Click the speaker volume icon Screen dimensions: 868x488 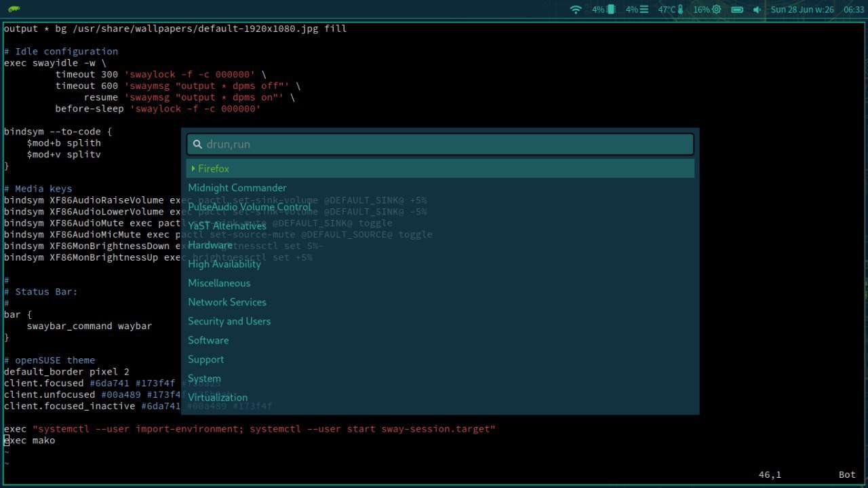pyautogui.click(x=757, y=10)
